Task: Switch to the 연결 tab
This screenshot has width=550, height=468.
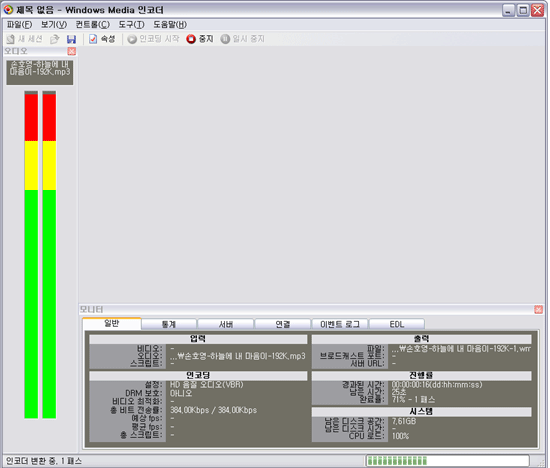Action: [x=283, y=325]
